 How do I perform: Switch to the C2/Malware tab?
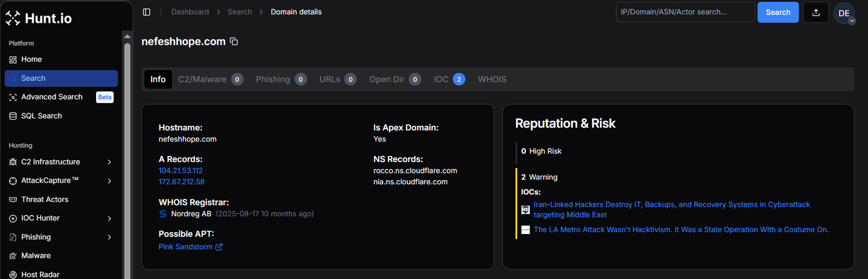[x=211, y=79]
